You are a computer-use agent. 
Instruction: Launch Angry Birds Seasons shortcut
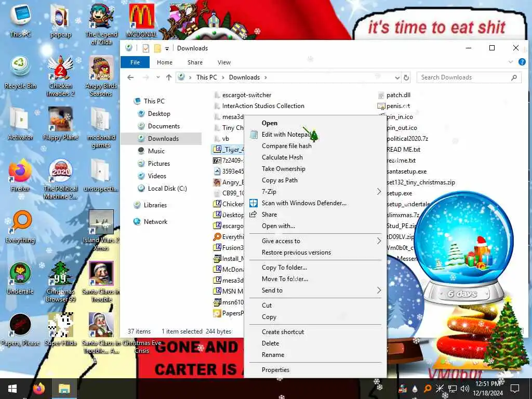tap(101, 75)
